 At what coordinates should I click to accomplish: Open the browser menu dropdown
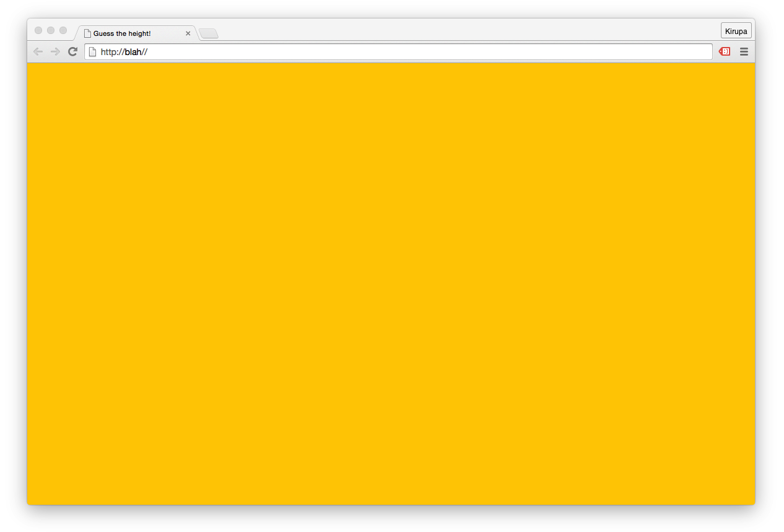point(744,51)
